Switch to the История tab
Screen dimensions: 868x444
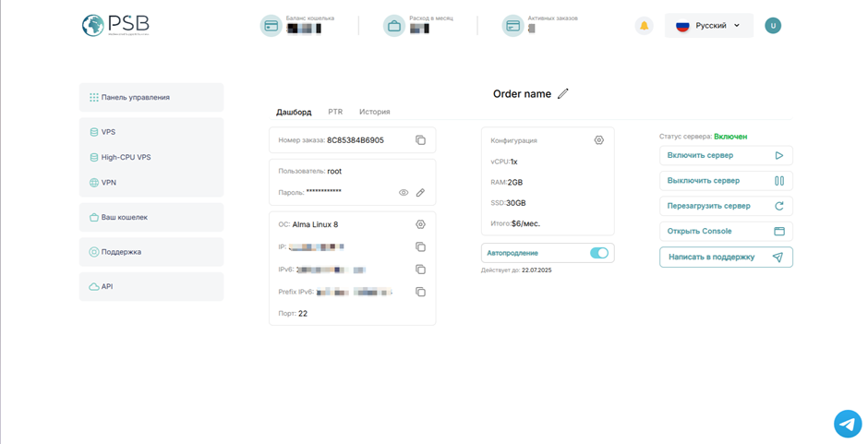(x=374, y=112)
